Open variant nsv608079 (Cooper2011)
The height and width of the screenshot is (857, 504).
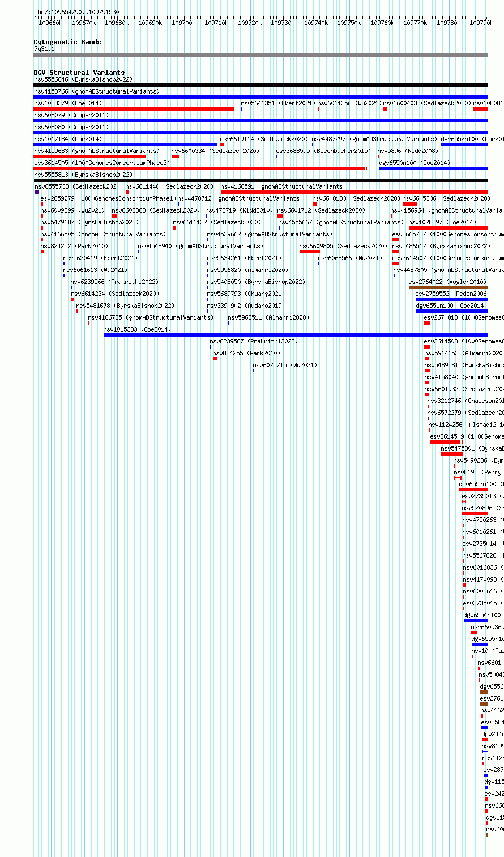[x=71, y=115]
